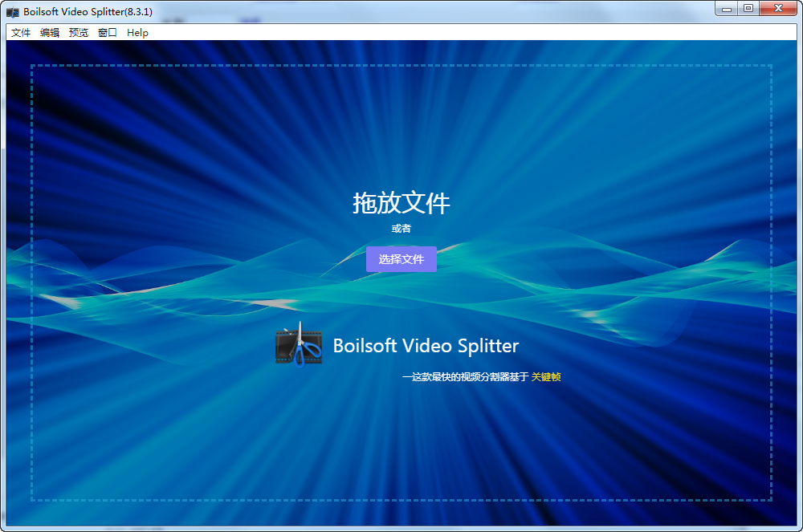Open the 编辑 menu
The image size is (803, 532).
50,33
